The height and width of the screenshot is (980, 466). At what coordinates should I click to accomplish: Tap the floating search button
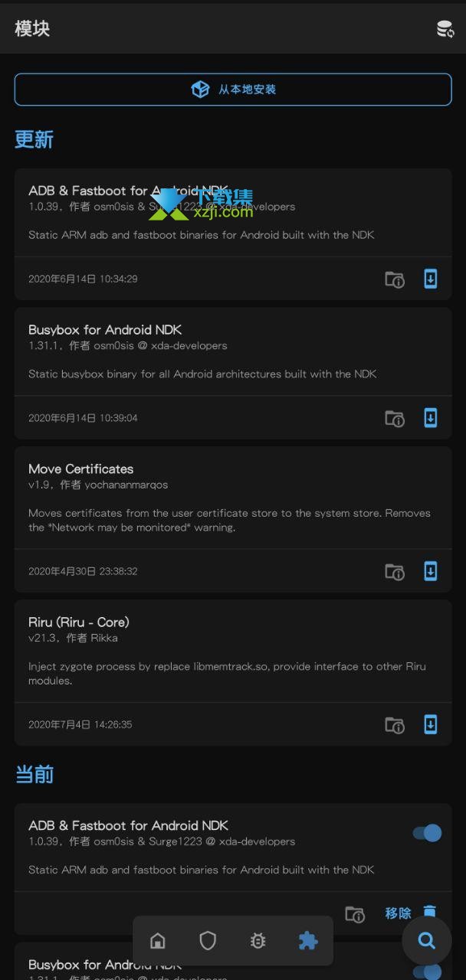point(427,940)
